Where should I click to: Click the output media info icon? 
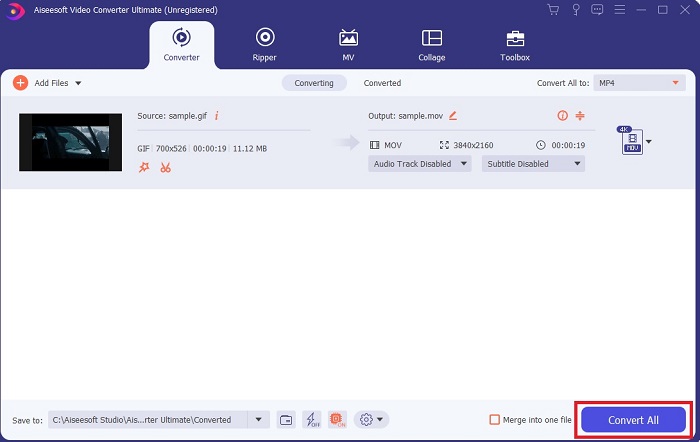click(562, 116)
